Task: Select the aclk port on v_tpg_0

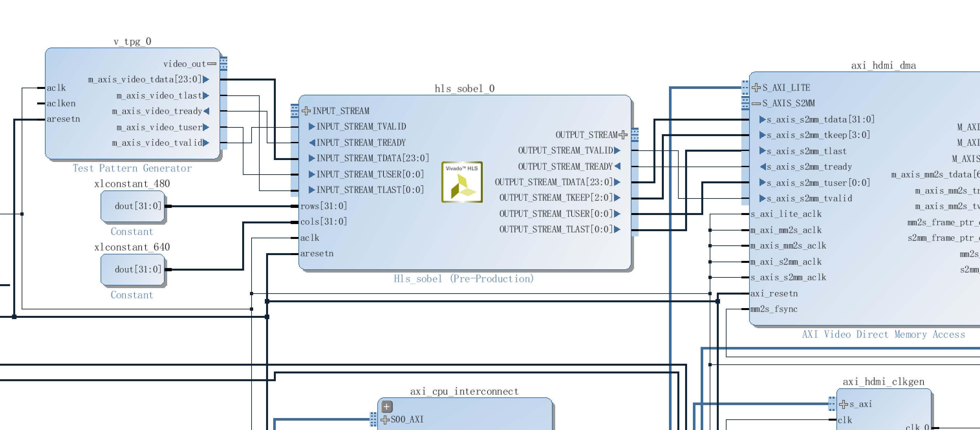Action: click(56, 88)
